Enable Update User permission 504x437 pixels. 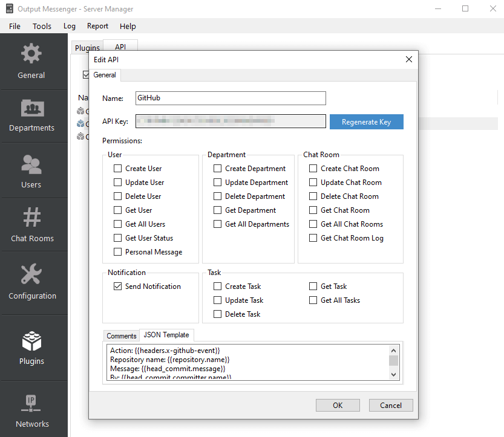pos(117,183)
